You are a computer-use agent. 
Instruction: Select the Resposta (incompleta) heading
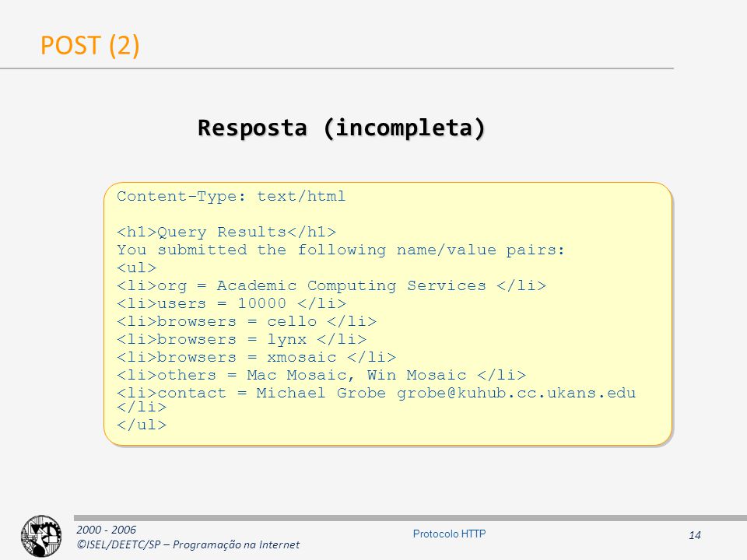(x=341, y=128)
